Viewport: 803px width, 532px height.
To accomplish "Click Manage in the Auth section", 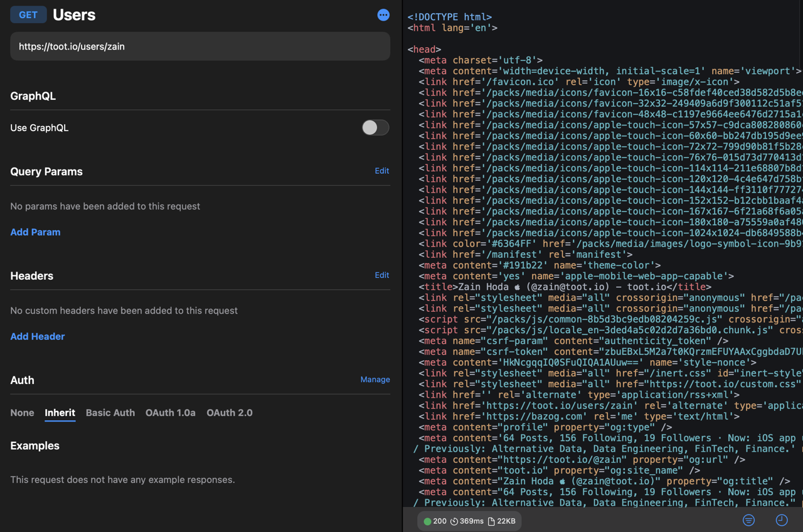I will coord(375,380).
